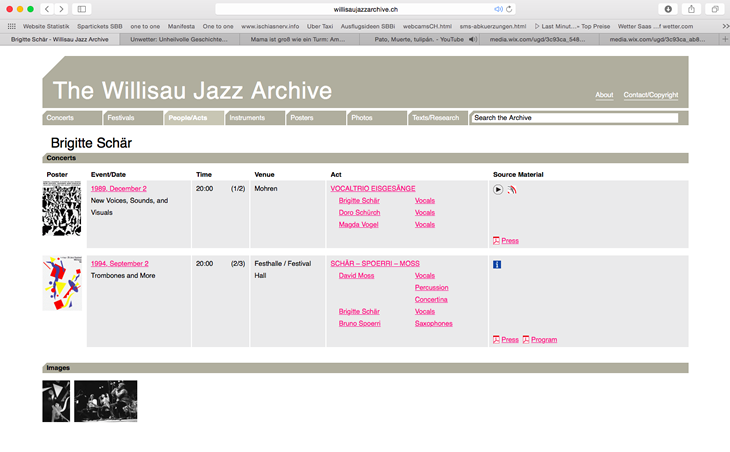This screenshot has width=730, height=452.
Task: Open the Spartickets SBB bookmark
Action: (x=100, y=27)
